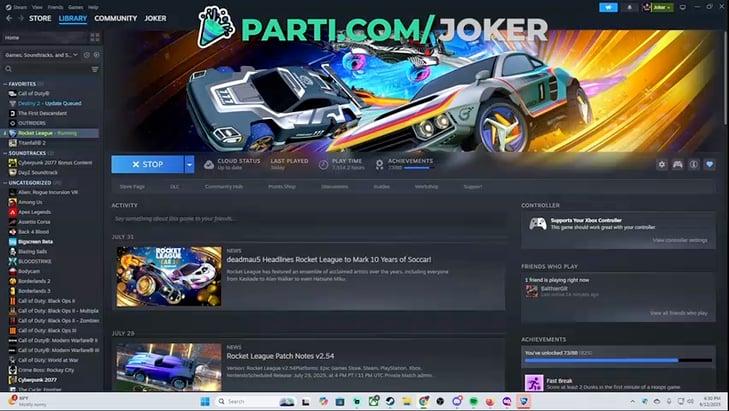This screenshot has width=729, height=411.
Task: Open the Games, Soundtracks filter dropdown
Action: point(41,55)
